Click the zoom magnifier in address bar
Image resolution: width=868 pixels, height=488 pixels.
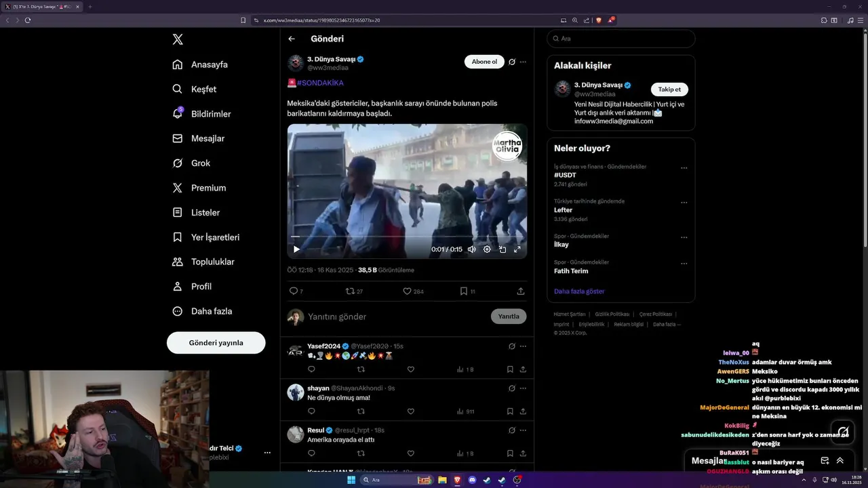(575, 20)
